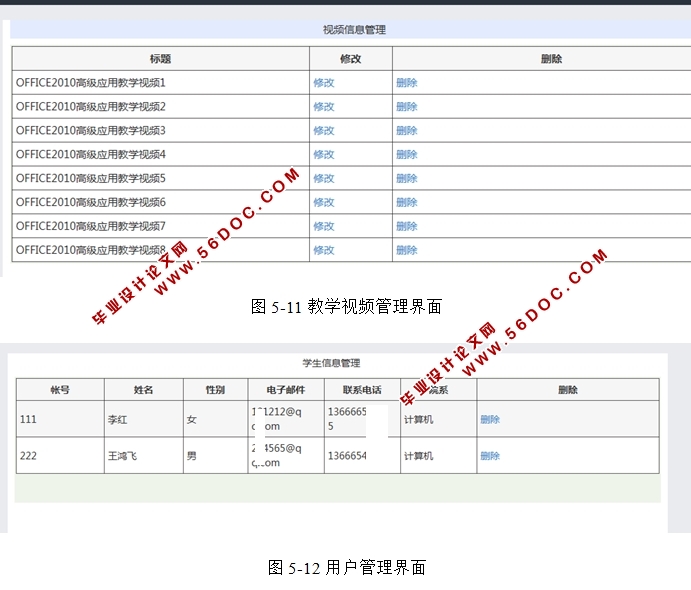This screenshot has height=590, width=691.
Task: Click the 标题 column header in video table
Action: tap(160, 59)
